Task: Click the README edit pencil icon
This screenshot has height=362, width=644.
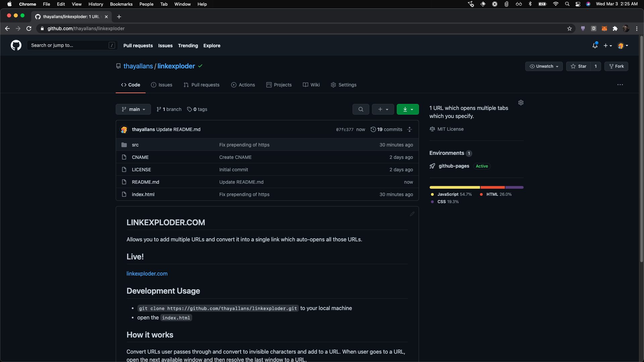Action: [412, 214]
